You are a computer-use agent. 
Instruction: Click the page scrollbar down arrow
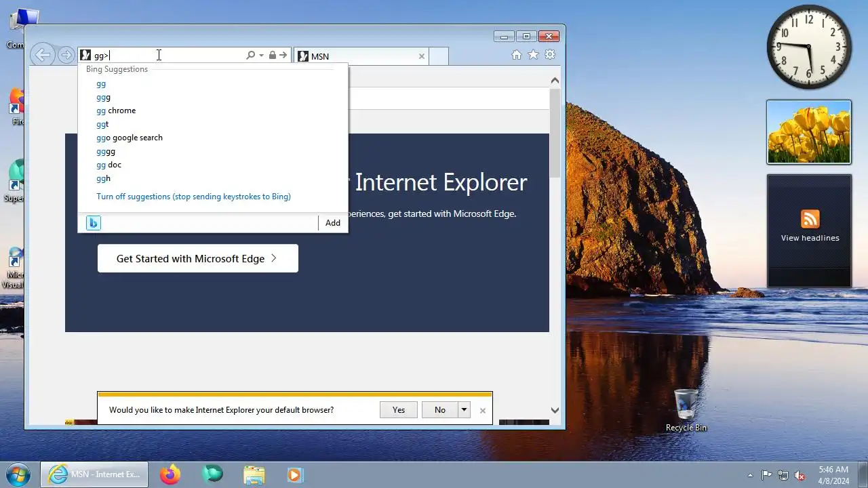[555, 410]
